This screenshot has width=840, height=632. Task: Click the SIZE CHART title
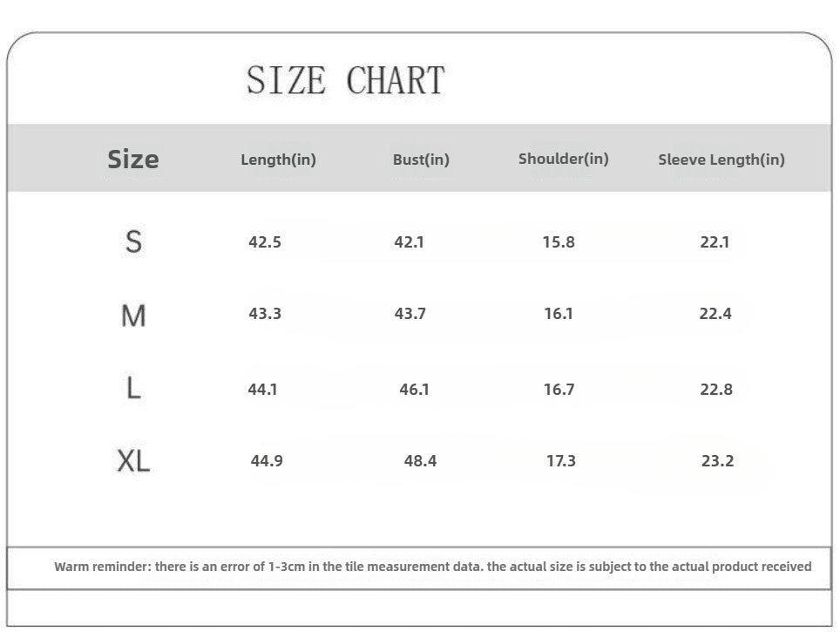click(x=346, y=80)
